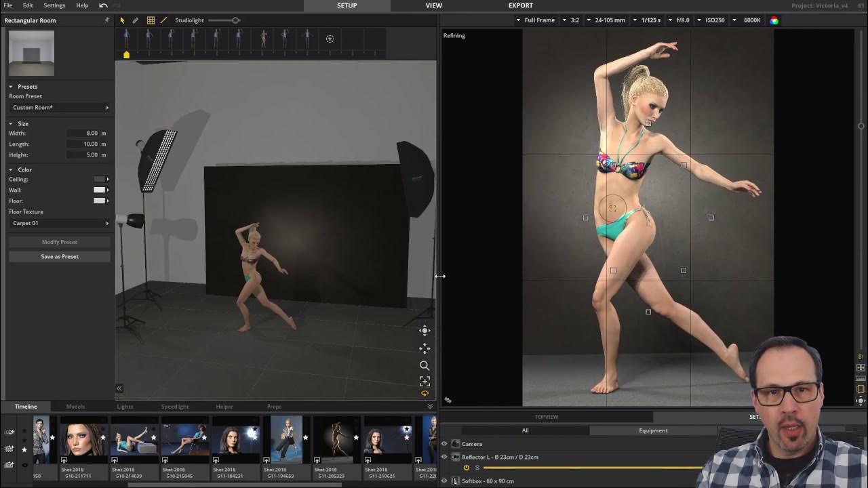This screenshot has width=868, height=488.
Task: Click the load icon on Shot-2018 511-184231
Action: [216, 460]
